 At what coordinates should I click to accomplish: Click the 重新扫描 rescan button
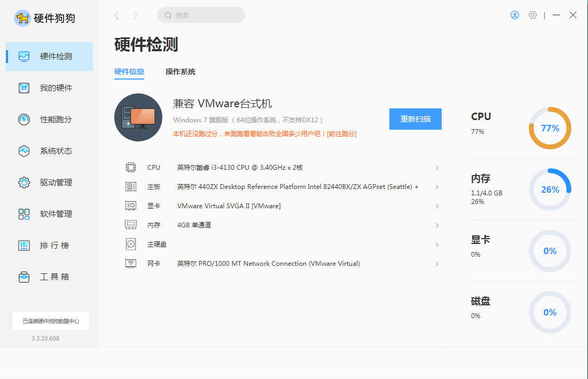pyautogui.click(x=415, y=119)
